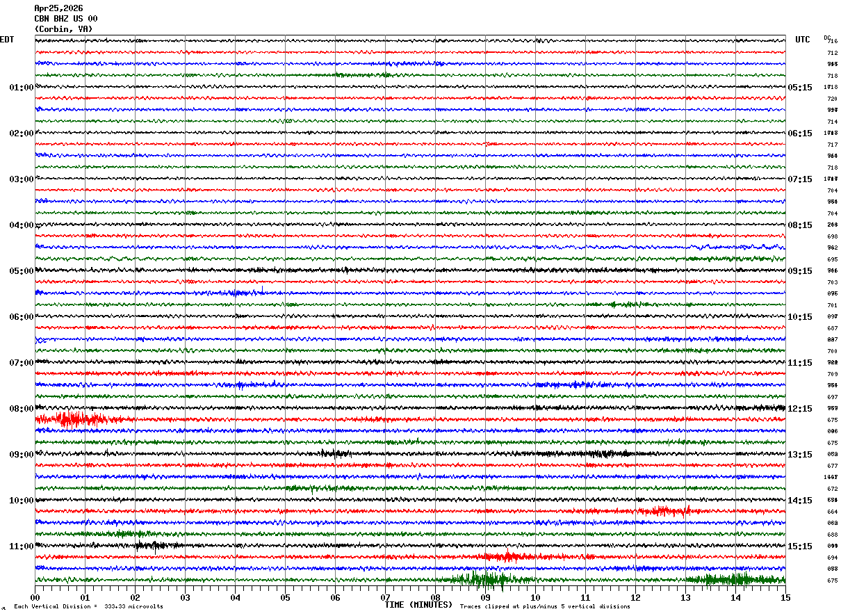Click the 'Each Vertical Division = 333.33 microvolts' note
The image size is (841, 616).
(x=89, y=606)
